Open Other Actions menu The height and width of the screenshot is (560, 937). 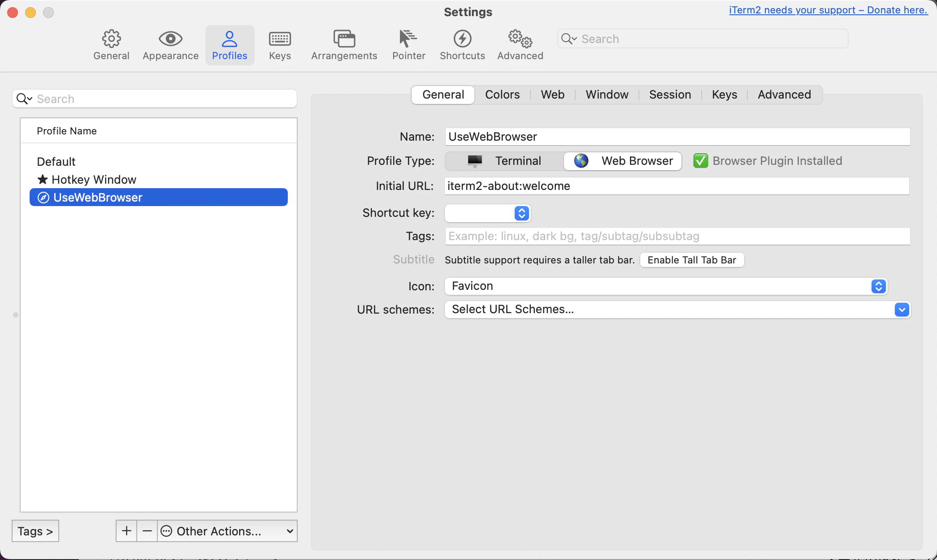click(227, 531)
